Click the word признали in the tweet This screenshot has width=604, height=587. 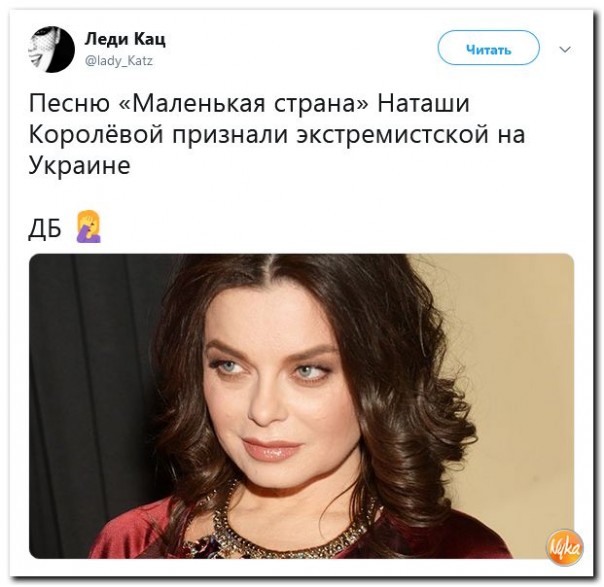(x=230, y=136)
